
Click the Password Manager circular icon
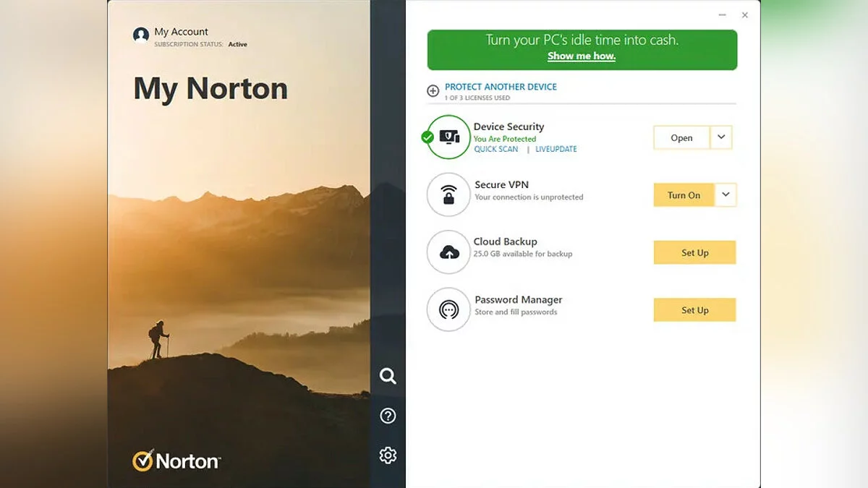[448, 310]
